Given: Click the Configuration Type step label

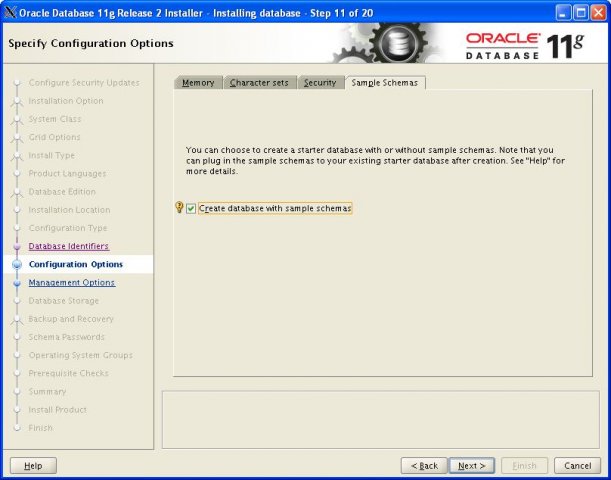Looking at the screenshot, I should (68, 228).
